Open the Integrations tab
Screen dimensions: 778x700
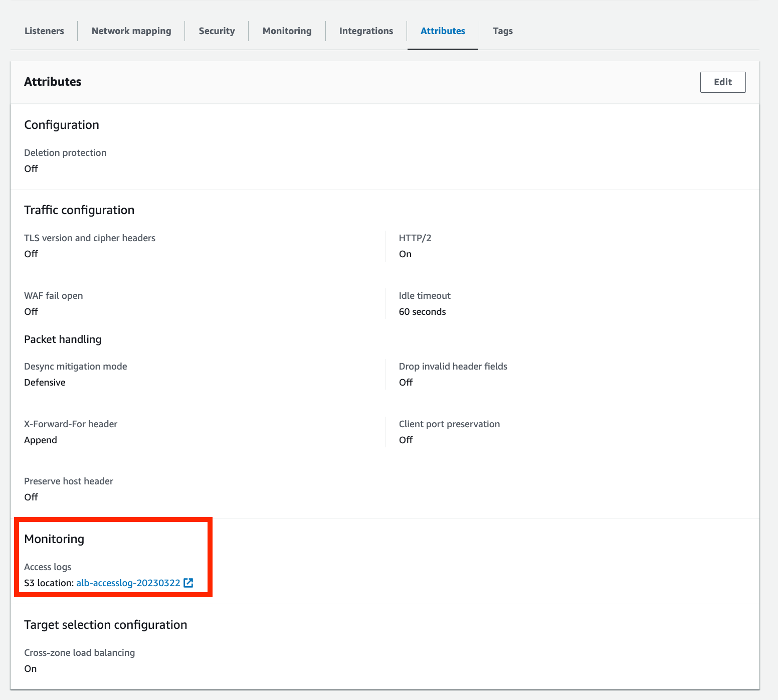click(x=366, y=31)
